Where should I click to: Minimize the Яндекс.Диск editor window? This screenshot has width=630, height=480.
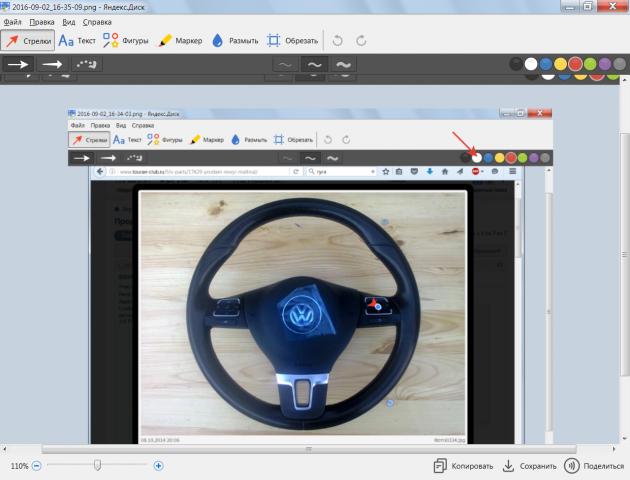pos(570,6)
